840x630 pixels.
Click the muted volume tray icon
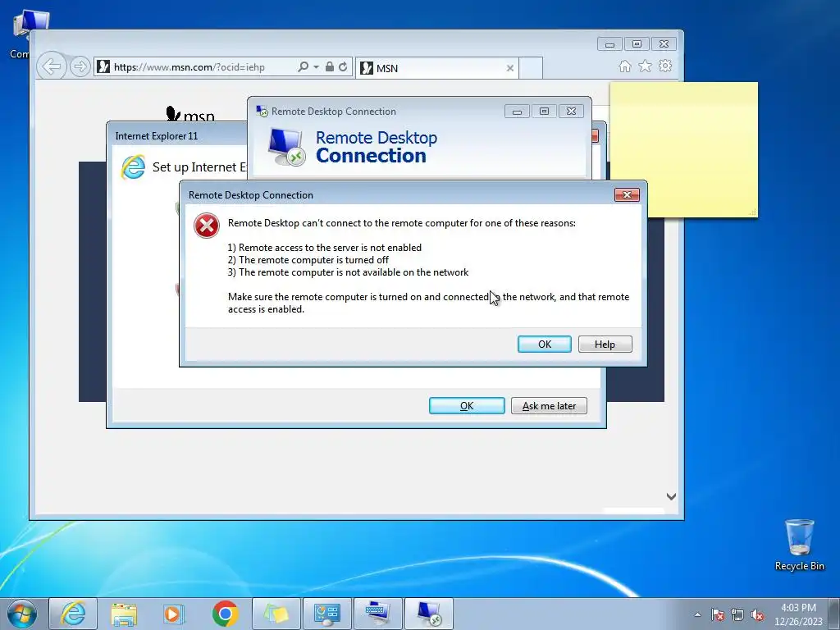point(757,614)
